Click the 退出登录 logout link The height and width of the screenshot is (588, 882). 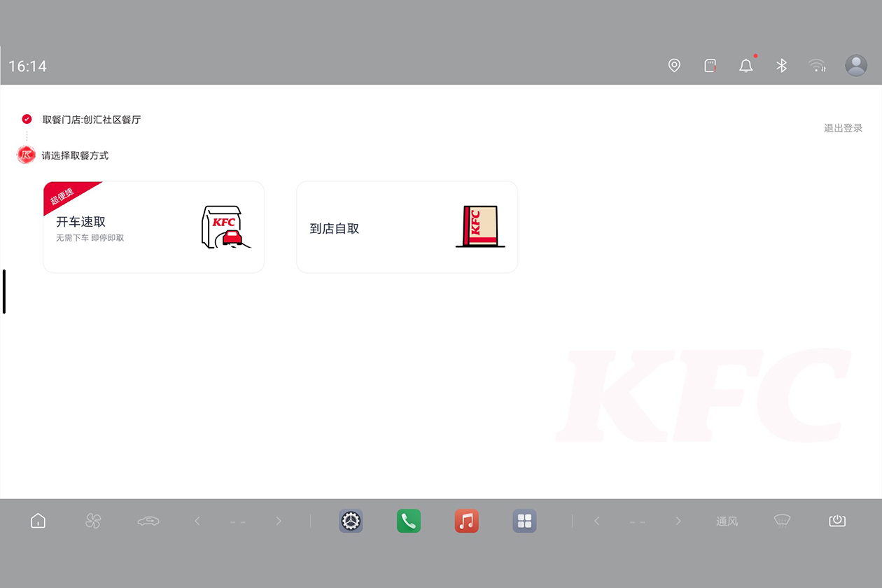843,128
